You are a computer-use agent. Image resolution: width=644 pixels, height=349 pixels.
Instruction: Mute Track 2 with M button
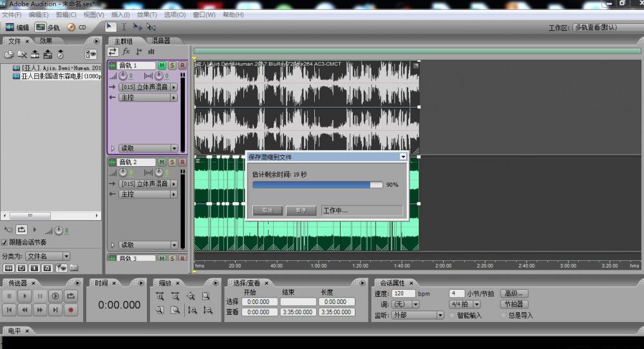point(162,162)
